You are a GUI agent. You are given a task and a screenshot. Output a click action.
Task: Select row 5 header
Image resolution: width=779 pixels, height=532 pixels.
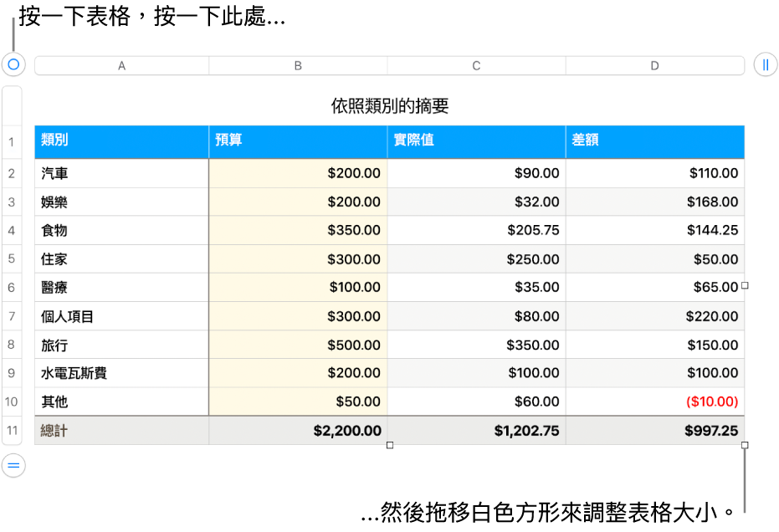12,258
